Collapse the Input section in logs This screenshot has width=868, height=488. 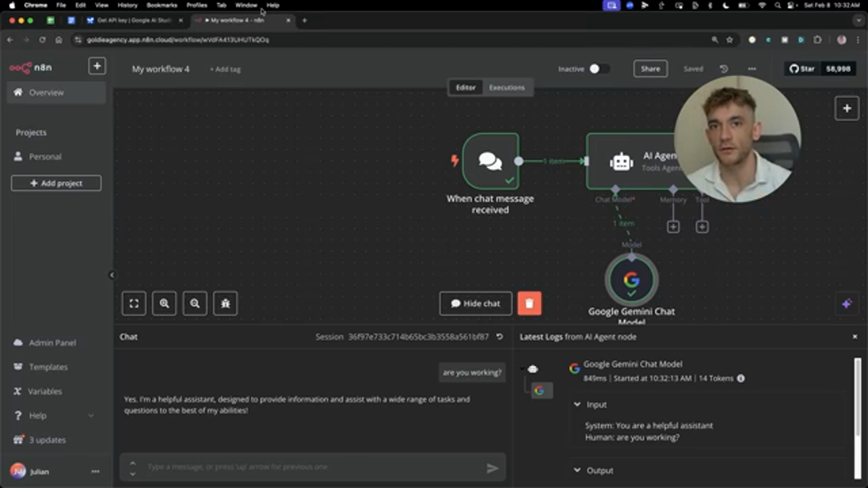[577, 405]
